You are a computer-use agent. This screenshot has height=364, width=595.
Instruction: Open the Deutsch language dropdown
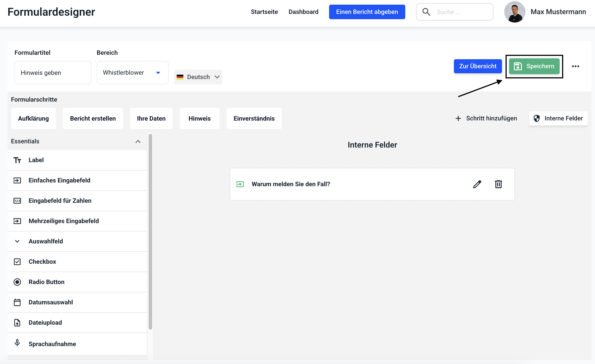tap(198, 77)
